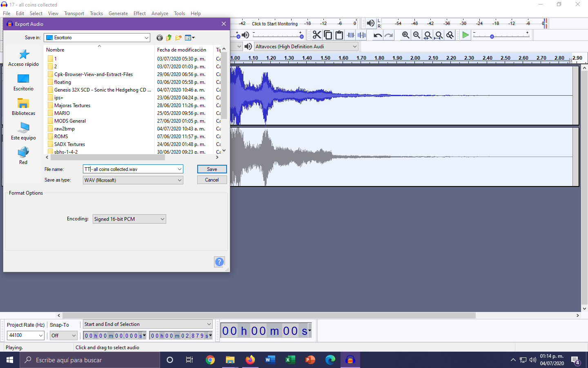Zoom in on the waveform
Image resolution: width=588 pixels, height=368 pixels.
click(x=405, y=35)
